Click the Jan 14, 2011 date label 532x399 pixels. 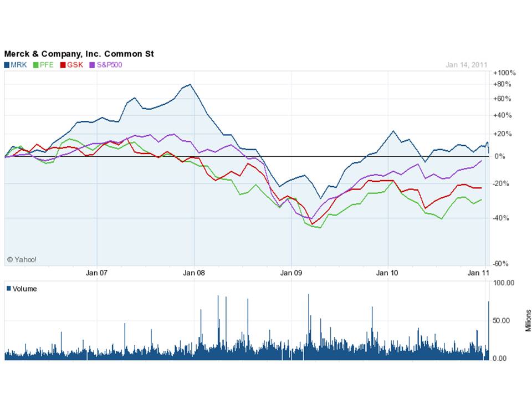[x=466, y=65]
